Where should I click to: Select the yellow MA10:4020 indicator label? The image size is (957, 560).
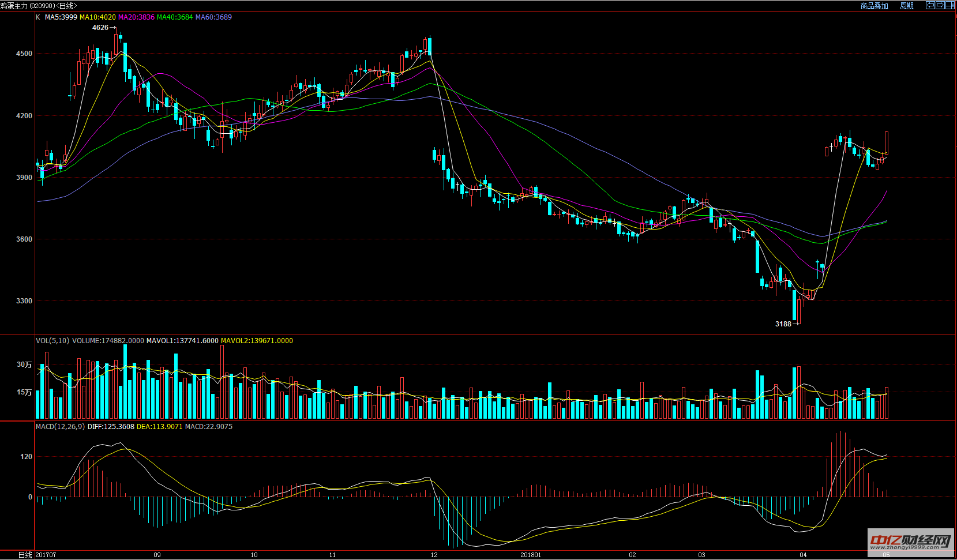click(97, 17)
